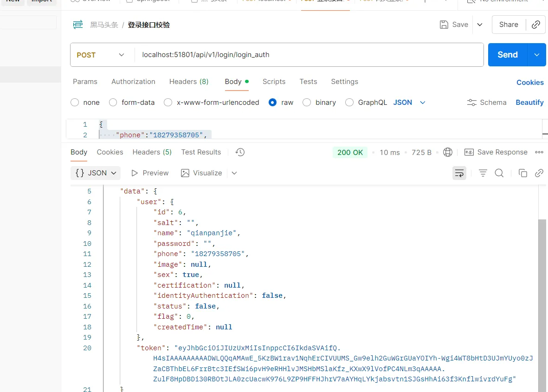Click the Cookies link
Viewport: 548px width, 392px height.
point(530,83)
